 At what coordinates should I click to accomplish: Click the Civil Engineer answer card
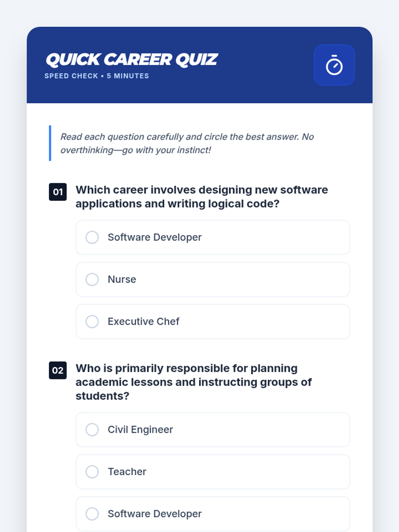(x=213, y=430)
